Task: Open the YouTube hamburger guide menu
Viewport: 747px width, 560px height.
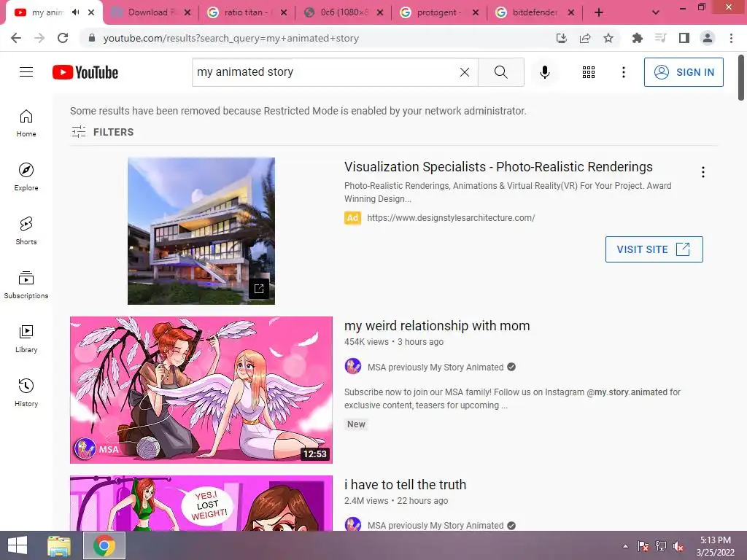Action: tap(26, 72)
